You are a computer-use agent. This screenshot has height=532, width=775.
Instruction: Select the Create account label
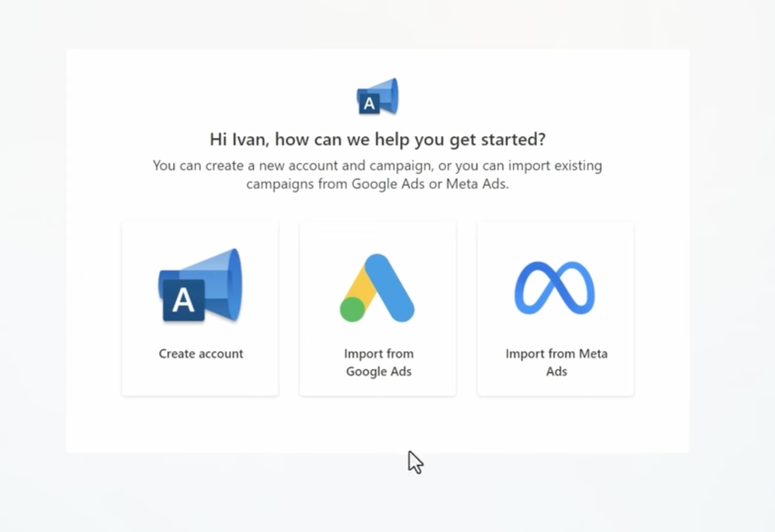(x=201, y=354)
